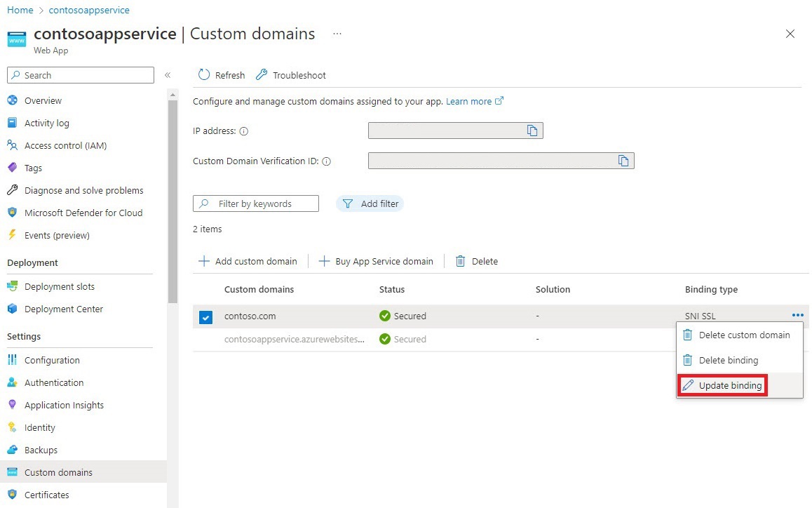This screenshot has width=812, height=508.
Task: Open the info tooltip beside Custom Domain Verification ID
Action: tap(326, 161)
